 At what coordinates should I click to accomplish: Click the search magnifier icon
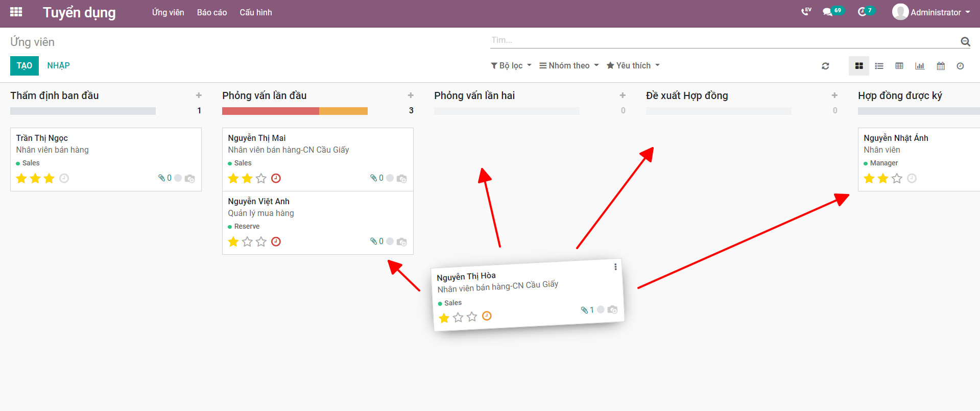click(x=965, y=41)
